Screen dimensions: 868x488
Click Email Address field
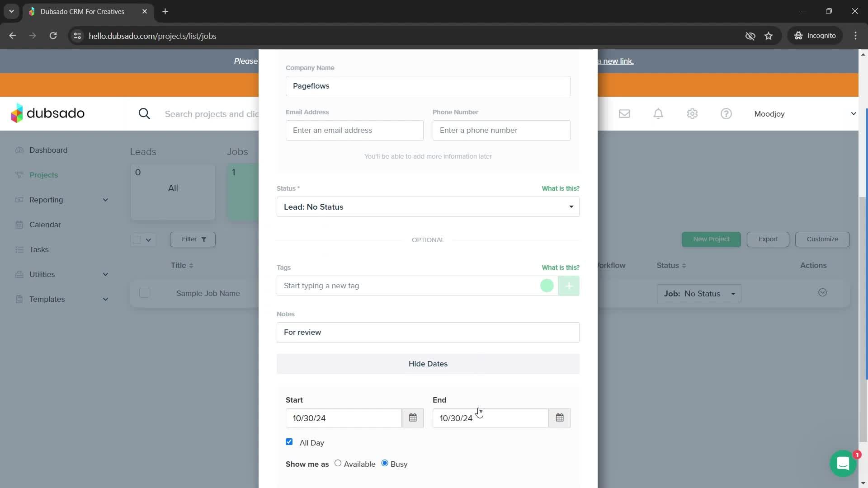(354, 130)
